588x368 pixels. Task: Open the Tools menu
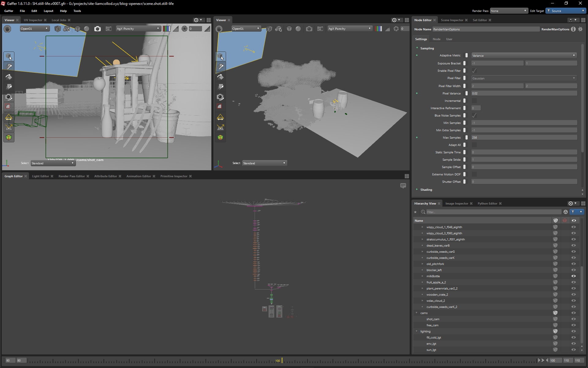pos(77,11)
